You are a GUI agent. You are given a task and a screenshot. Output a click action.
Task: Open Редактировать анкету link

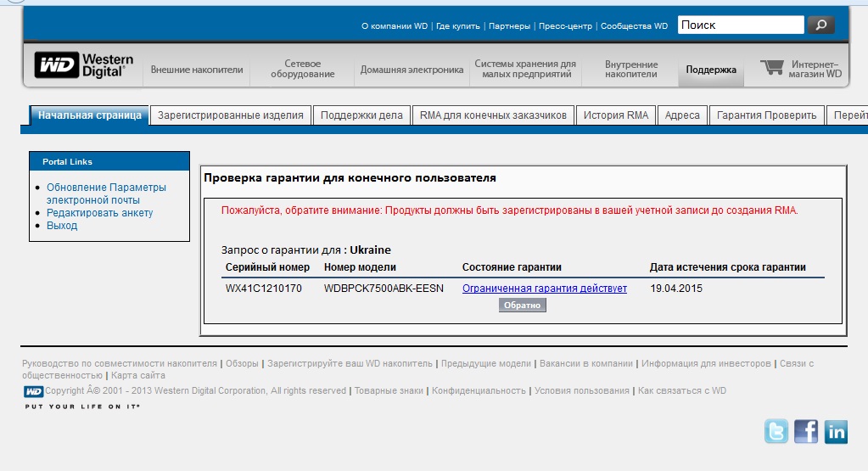99,212
